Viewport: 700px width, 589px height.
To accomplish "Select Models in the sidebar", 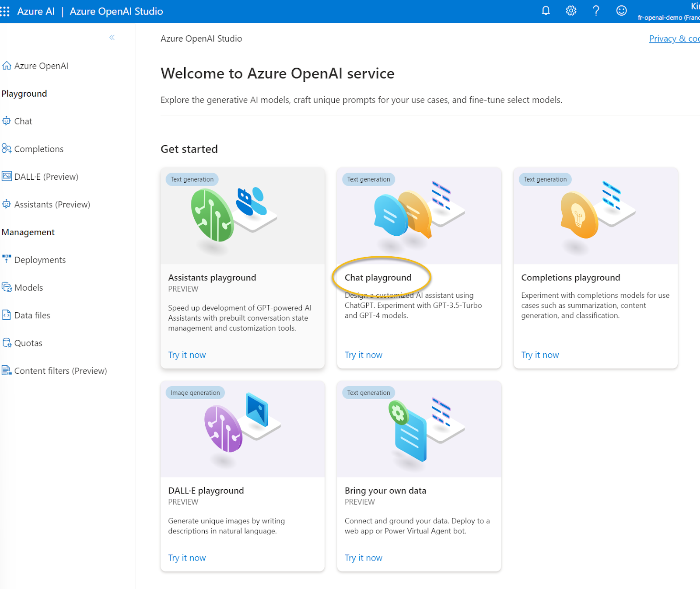I will click(28, 287).
